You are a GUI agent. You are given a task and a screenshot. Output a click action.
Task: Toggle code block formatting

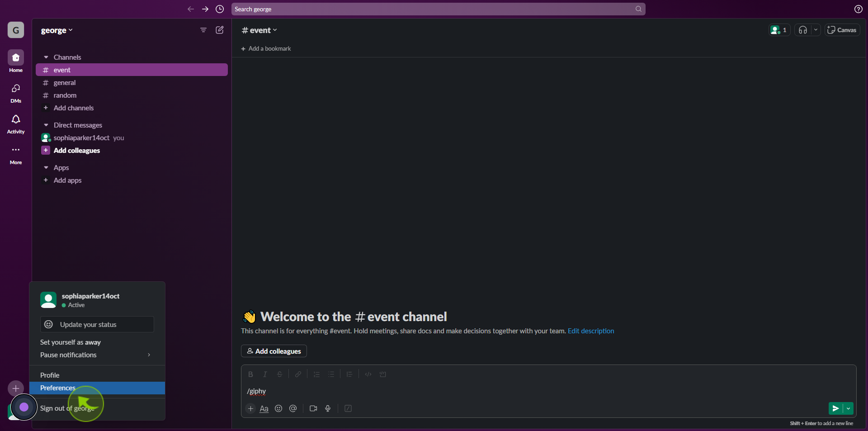point(382,374)
